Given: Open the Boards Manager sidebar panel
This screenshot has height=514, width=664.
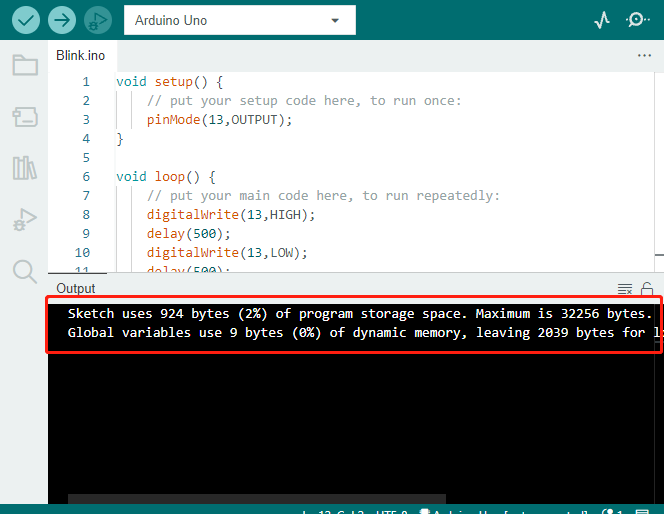Looking at the screenshot, I should click(x=25, y=116).
